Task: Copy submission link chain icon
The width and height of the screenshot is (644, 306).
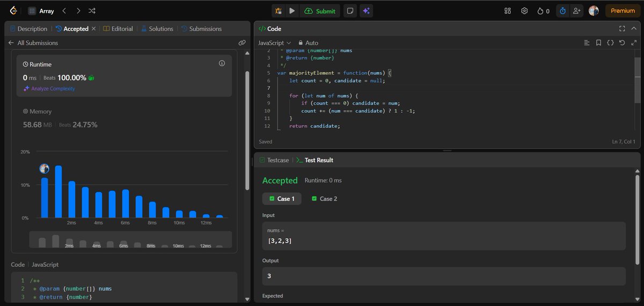Action: [x=242, y=42]
